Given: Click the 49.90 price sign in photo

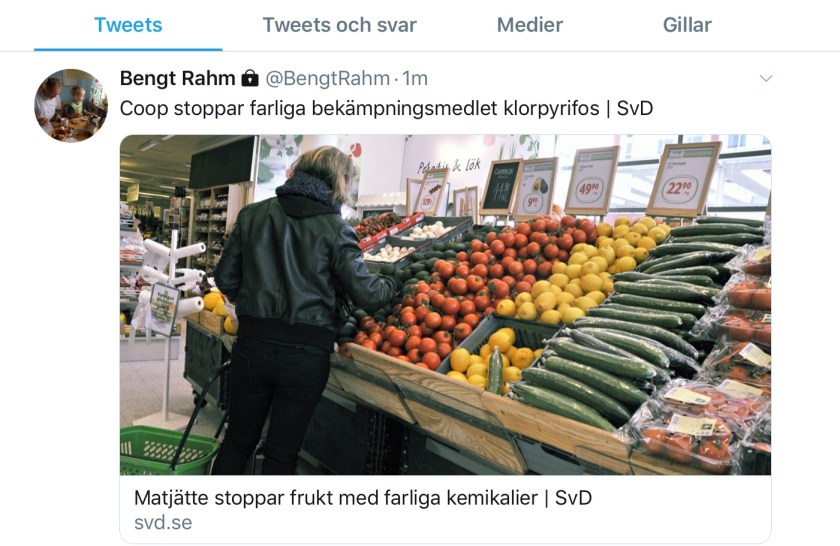Looking at the screenshot, I should [591, 181].
